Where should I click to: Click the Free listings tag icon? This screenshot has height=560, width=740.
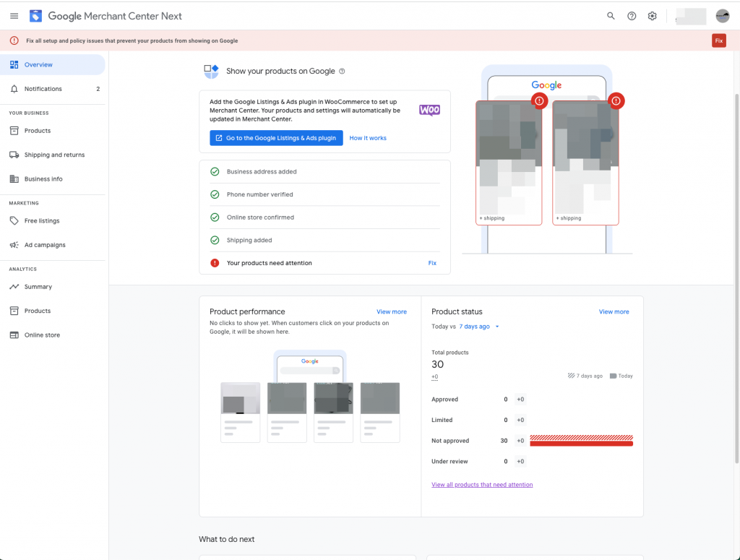pyautogui.click(x=14, y=221)
